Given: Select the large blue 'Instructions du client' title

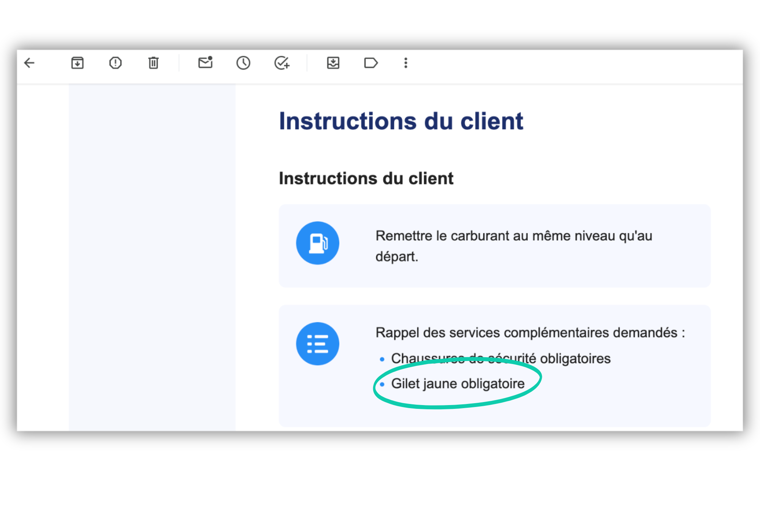Looking at the screenshot, I should point(401,121).
